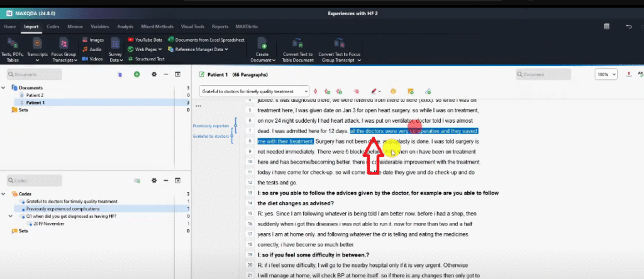Undock the Codes panel window

177,181
